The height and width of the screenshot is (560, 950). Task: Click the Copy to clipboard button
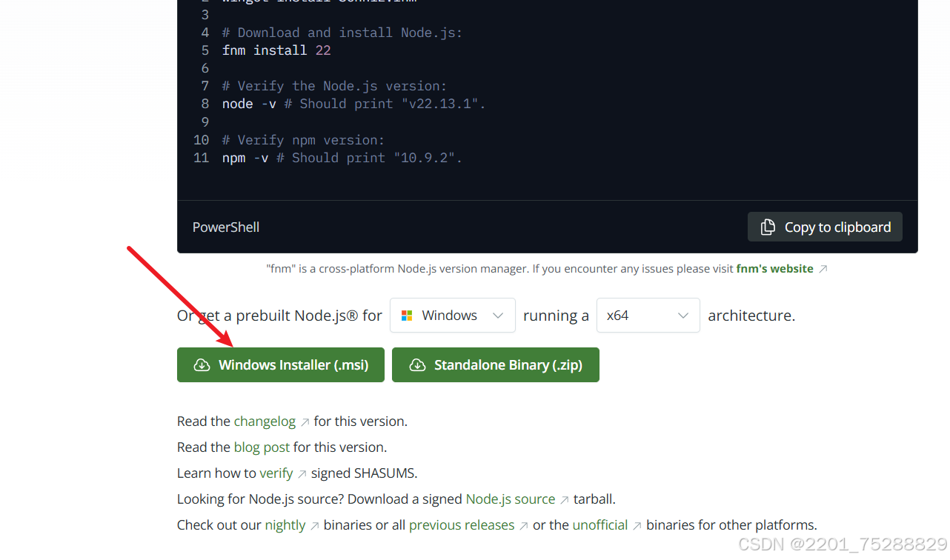[825, 227]
